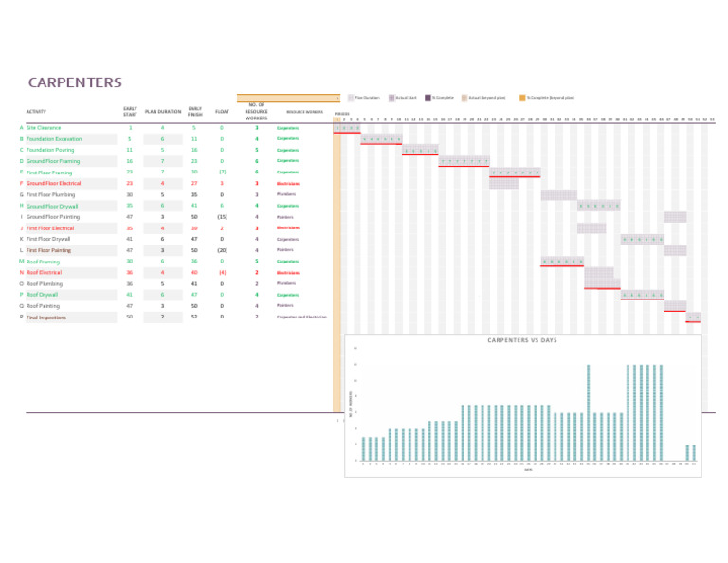728x563 pixels.
Task: Click the FLOAT column header
Action: (222, 112)
